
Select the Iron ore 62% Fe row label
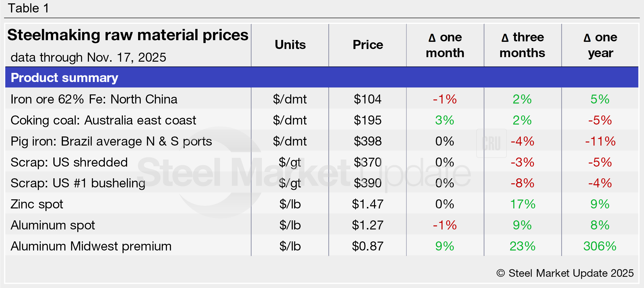pyautogui.click(x=94, y=99)
